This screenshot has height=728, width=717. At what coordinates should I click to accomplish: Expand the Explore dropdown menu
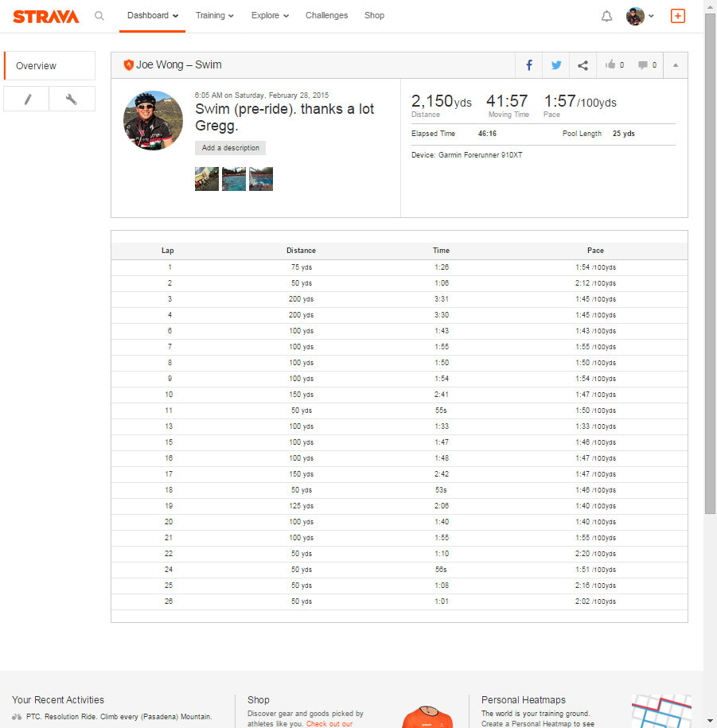(x=270, y=15)
